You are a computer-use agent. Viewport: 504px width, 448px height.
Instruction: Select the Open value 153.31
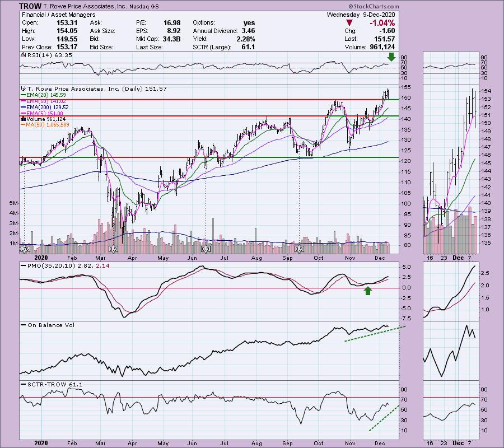click(x=67, y=23)
